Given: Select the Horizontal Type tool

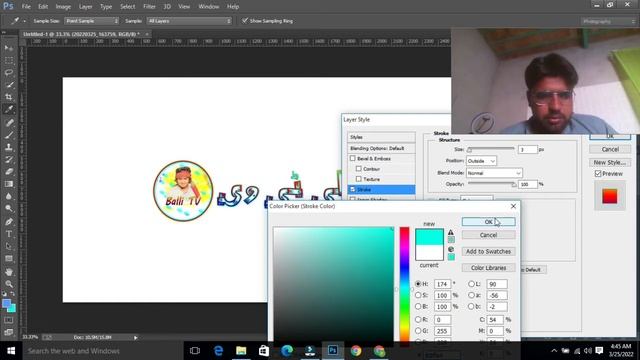Looking at the screenshot, I should (x=9, y=234).
